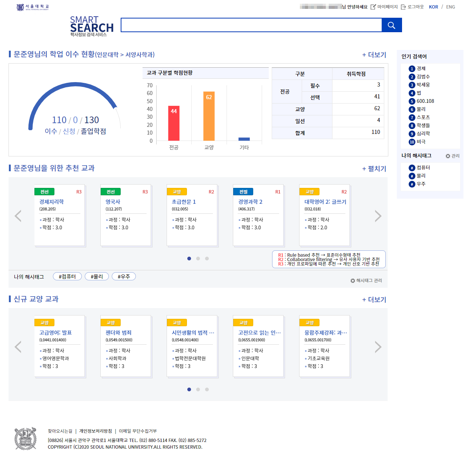This screenshot has width=472, height=476.
Task: Expand new liberal arts courses + 더보기
Action: [x=374, y=300]
